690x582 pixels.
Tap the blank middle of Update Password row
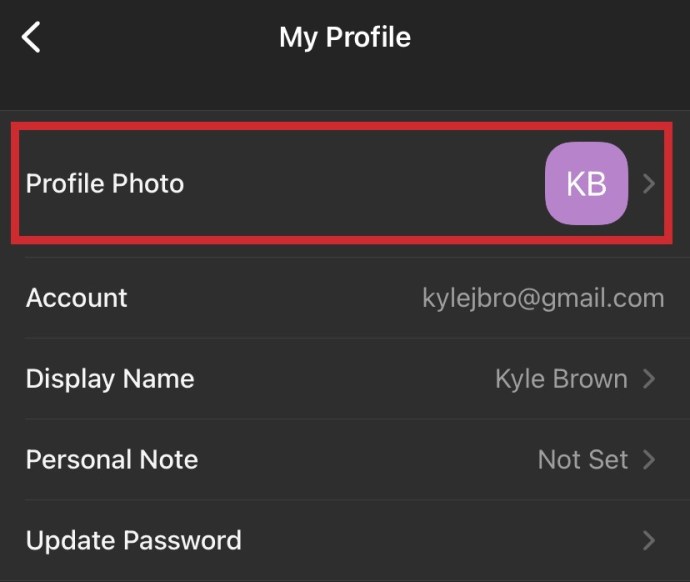point(440,541)
